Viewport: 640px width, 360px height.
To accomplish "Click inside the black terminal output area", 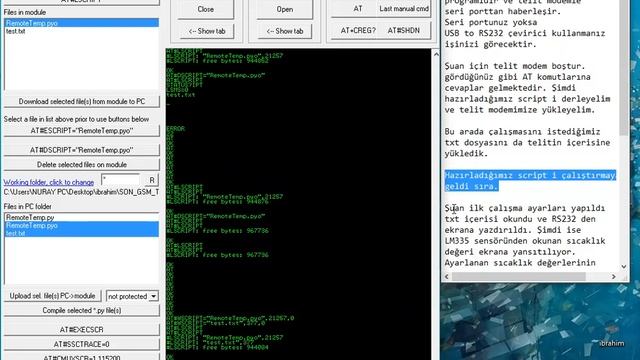I will pyautogui.click(x=298, y=204).
